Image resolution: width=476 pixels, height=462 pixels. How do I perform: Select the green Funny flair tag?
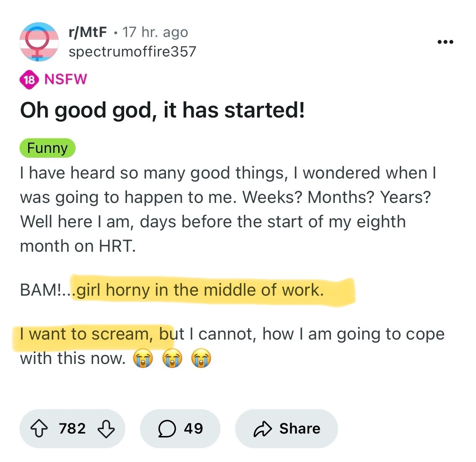pyautogui.click(x=47, y=148)
